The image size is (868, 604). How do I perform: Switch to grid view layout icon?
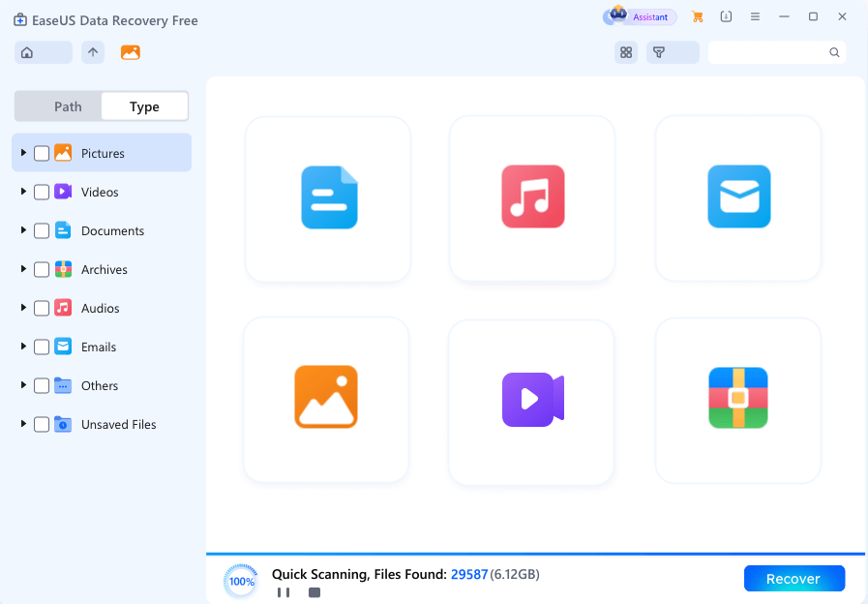coord(626,52)
